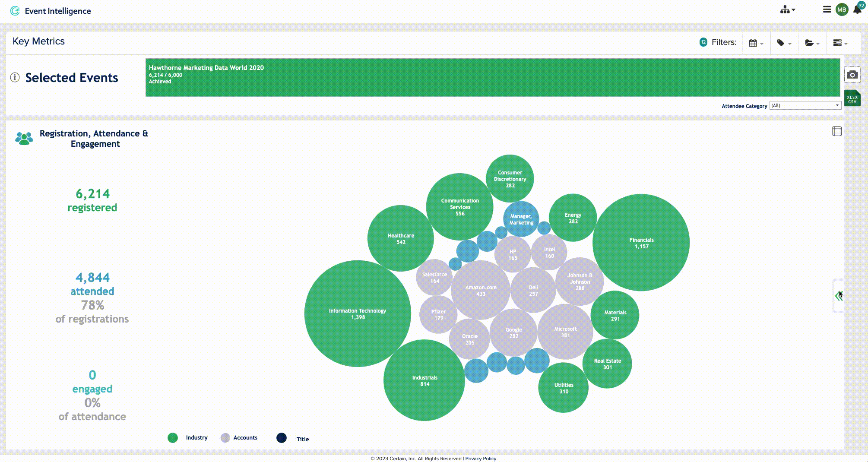This screenshot has height=462, width=868.
Task: Select the Financials 1,157 bubble
Action: 641,243
